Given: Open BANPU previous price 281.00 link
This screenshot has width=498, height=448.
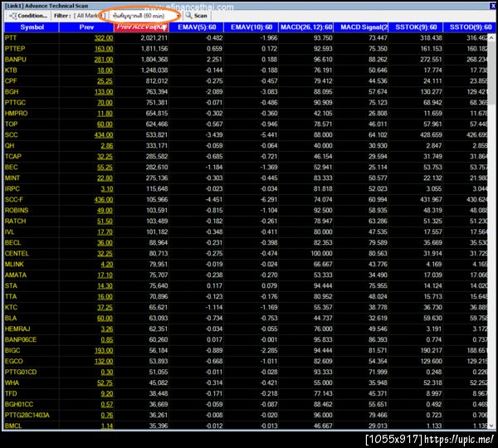Looking at the screenshot, I should click(104, 60).
